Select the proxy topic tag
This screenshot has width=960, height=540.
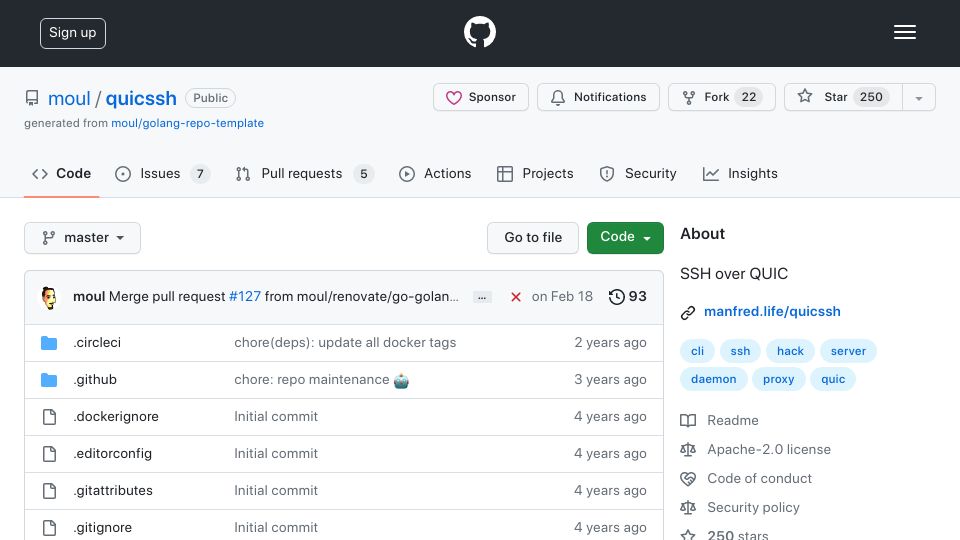778,380
